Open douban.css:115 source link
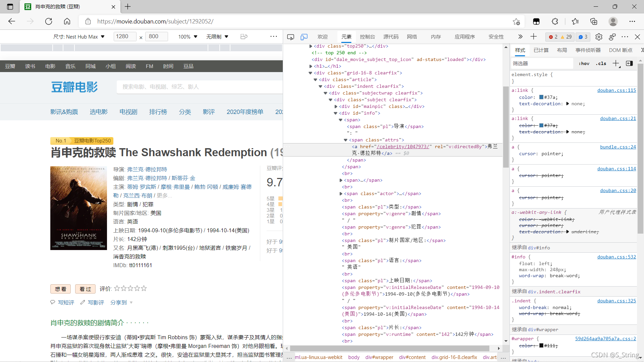 pyautogui.click(x=616, y=90)
